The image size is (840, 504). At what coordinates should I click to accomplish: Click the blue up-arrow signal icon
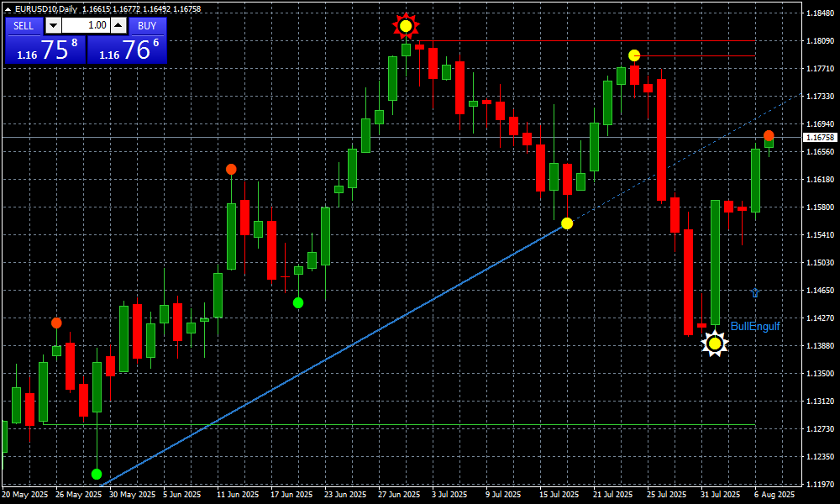pos(754,292)
